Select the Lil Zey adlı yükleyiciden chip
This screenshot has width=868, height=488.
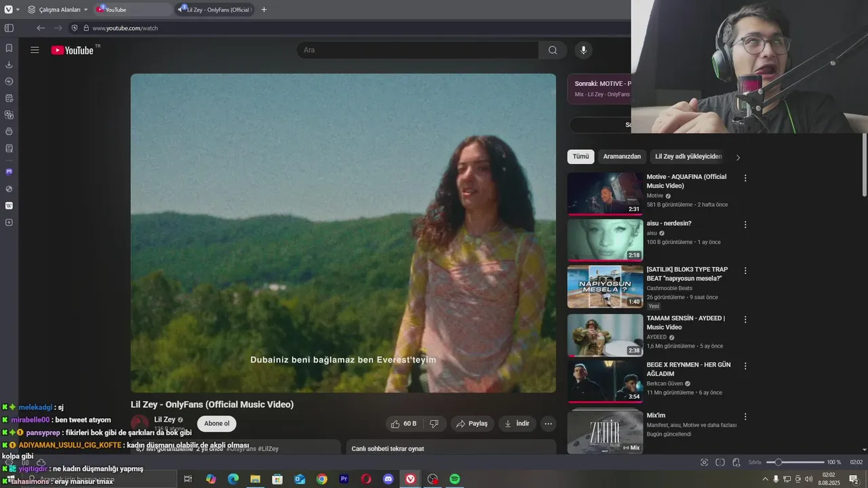tap(688, 157)
